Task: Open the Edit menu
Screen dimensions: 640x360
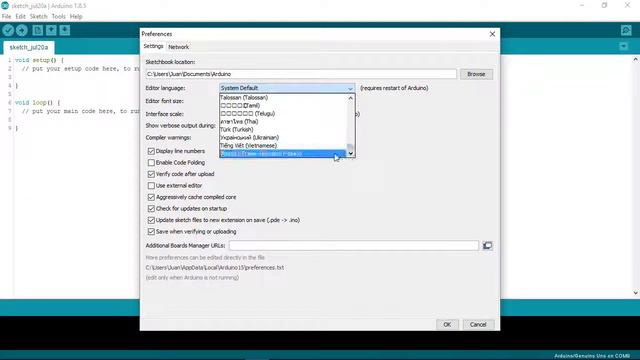Action: (20, 16)
